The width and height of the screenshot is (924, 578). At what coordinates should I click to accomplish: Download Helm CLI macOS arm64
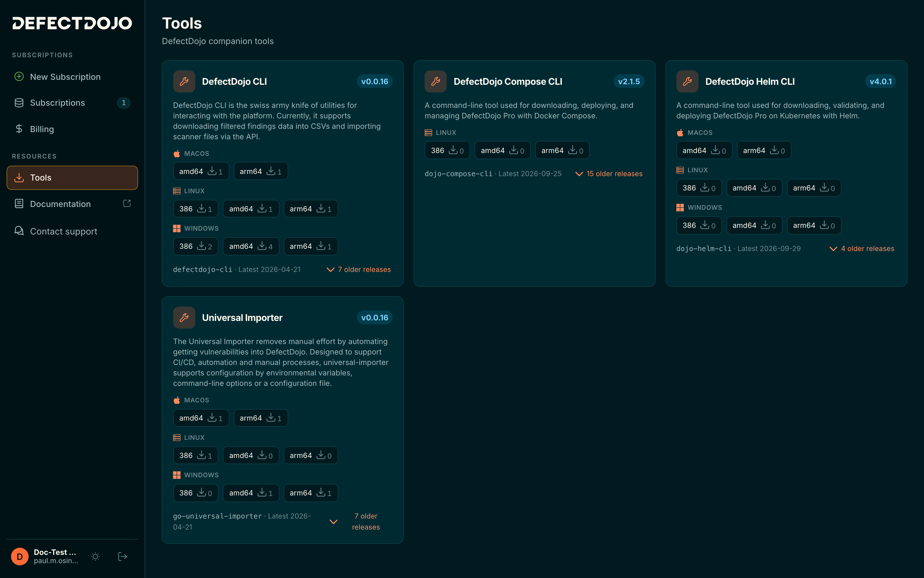pyautogui.click(x=764, y=150)
